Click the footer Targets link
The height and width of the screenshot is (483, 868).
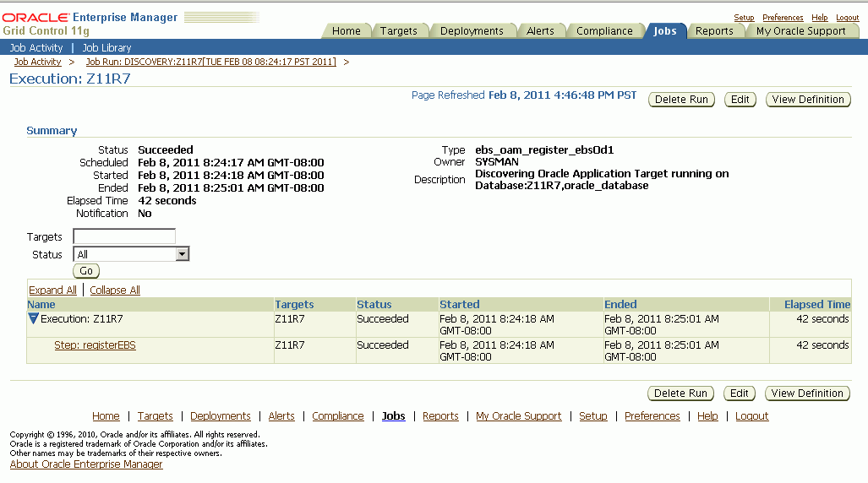point(155,416)
